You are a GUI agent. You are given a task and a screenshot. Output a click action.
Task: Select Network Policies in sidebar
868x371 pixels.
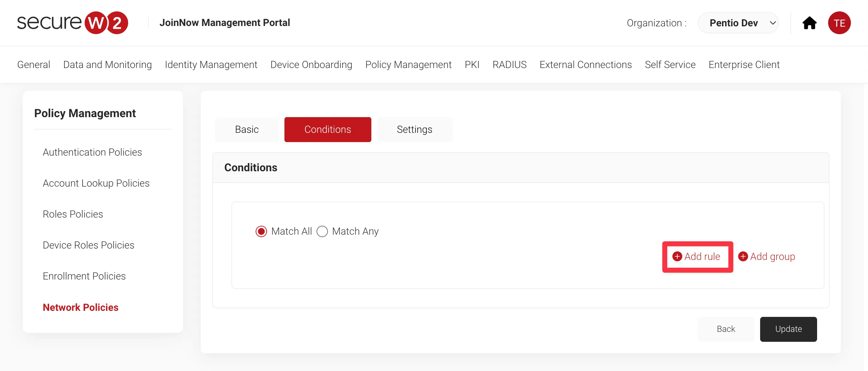tap(80, 307)
